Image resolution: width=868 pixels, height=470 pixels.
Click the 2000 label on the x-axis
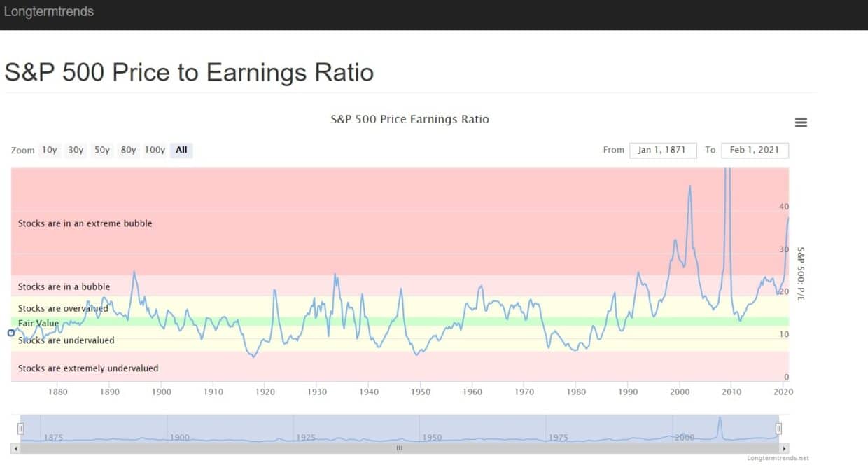(680, 392)
